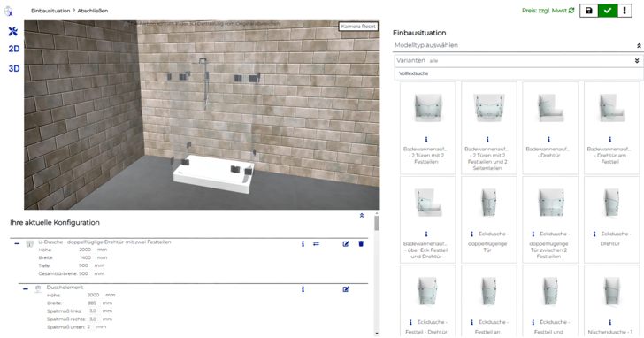644x338 pixels.
Task: Switch to the 2D view
Action: (x=14, y=49)
